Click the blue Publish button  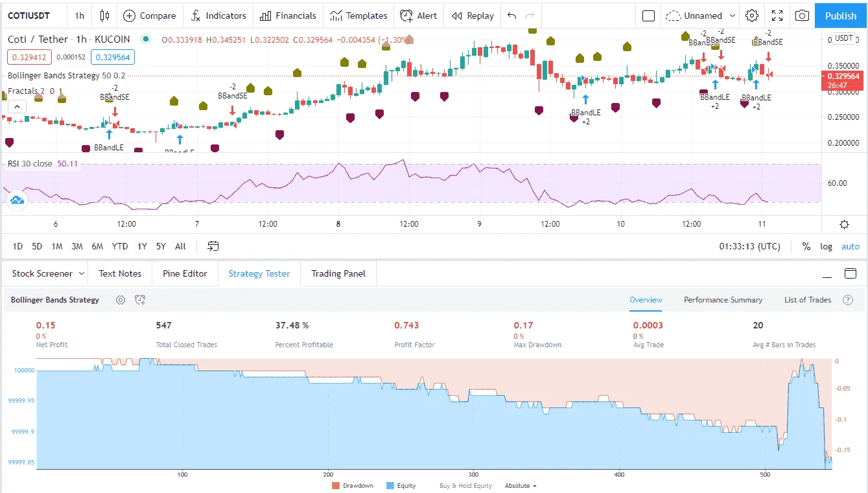click(x=841, y=16)
